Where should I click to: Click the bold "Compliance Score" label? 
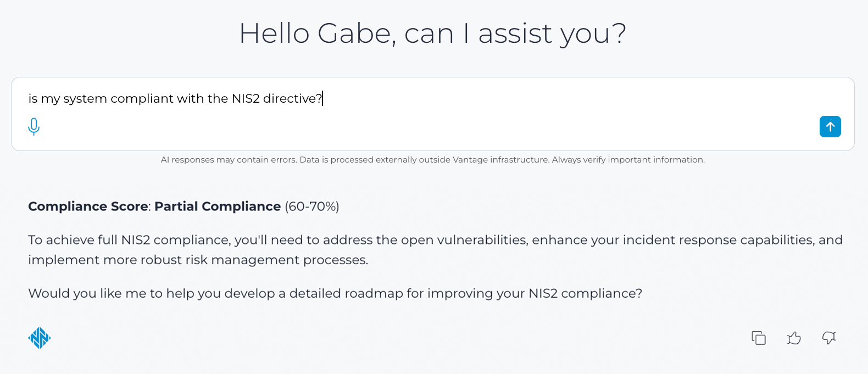[x=88, y=206]
